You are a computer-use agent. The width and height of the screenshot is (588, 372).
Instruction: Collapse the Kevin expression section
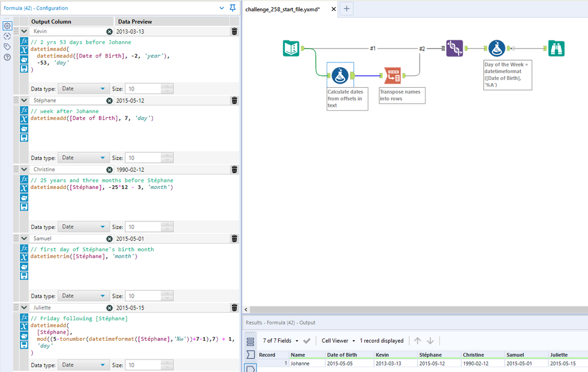pos(24,32)
